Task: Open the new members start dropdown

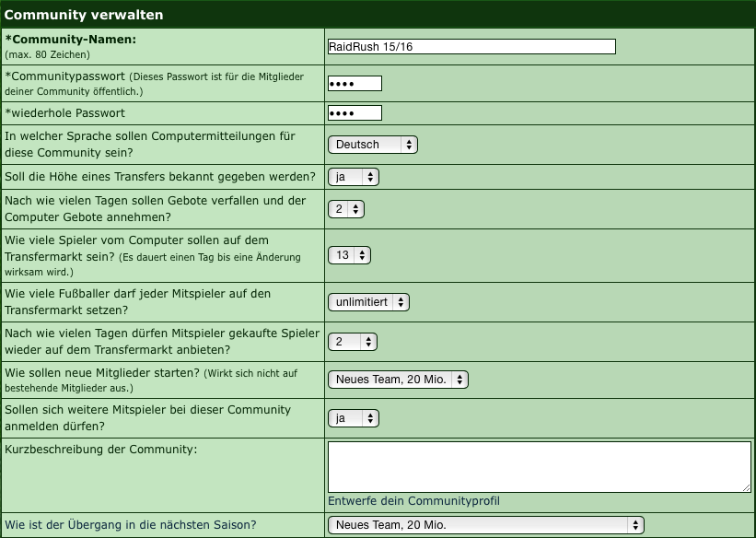Action: (398, 380)
